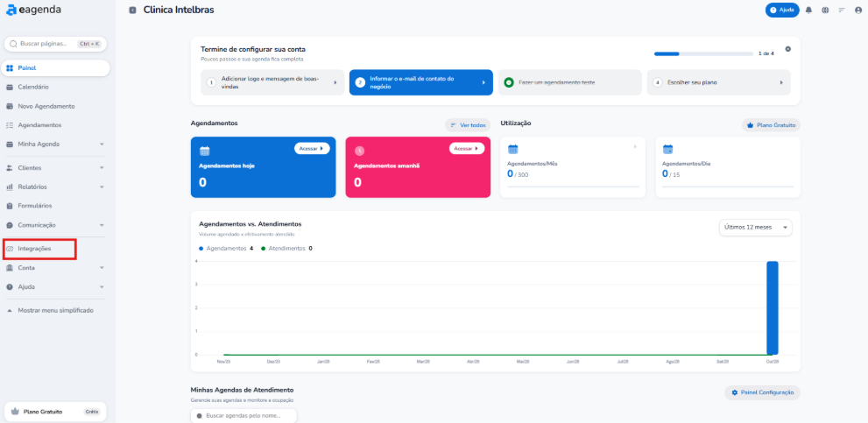The height and width of the screenshot is (423, 868).
Task: Toggle Atendimentos series in chart legend
Action: (286, 249)
